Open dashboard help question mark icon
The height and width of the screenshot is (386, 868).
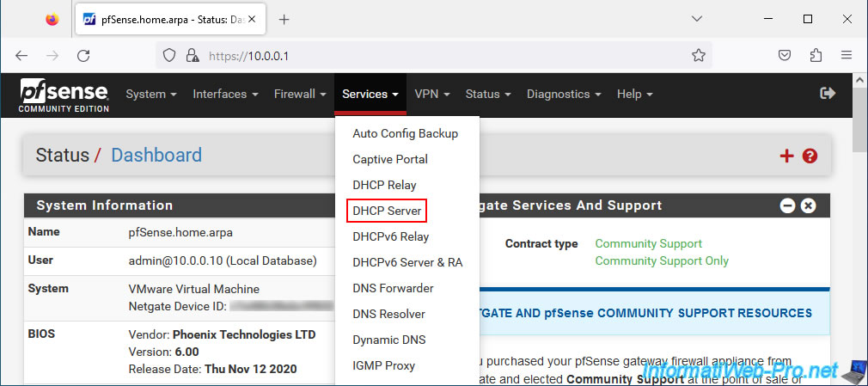pos(810,156)
